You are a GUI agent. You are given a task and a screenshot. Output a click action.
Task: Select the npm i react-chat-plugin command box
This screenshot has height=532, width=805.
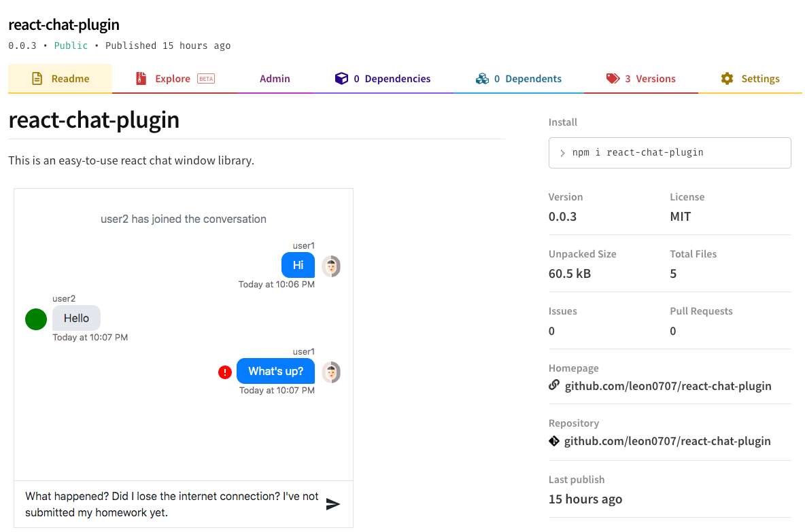(670, 152)
